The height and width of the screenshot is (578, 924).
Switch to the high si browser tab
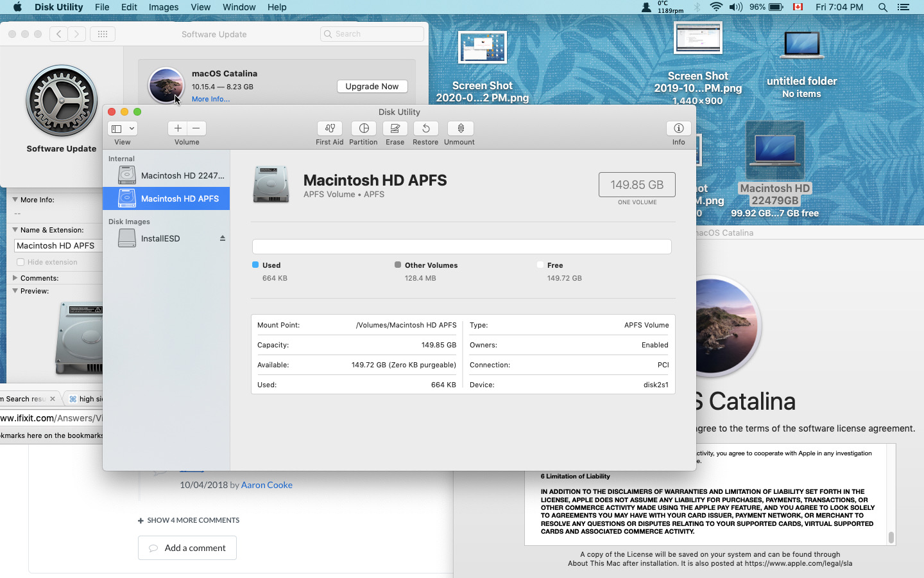pyautogui.click(x=86, y=399)
